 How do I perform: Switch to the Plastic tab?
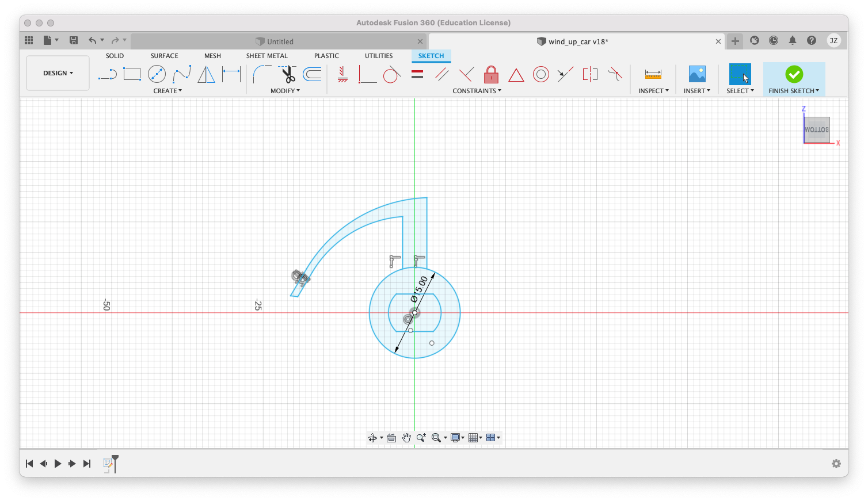point(326,56)
